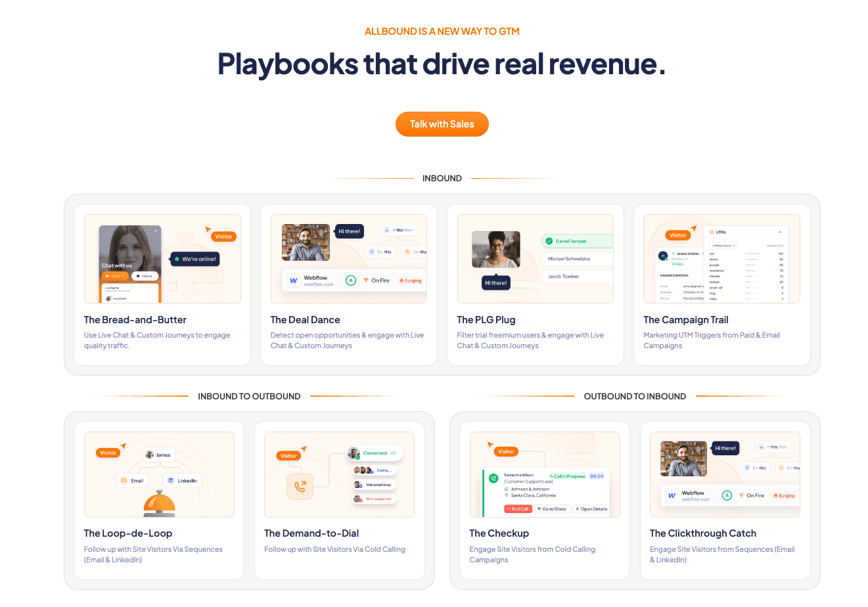Click the Bread-and-Butter description about Live Chat
The height and width of the screenshot is (607, 868).
click(x=157, y=340)
